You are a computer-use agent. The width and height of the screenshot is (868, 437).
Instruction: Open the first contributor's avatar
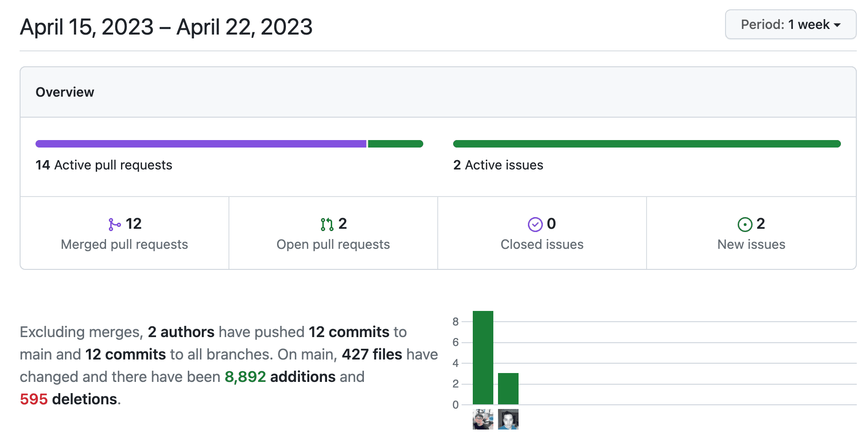point(483,419)
